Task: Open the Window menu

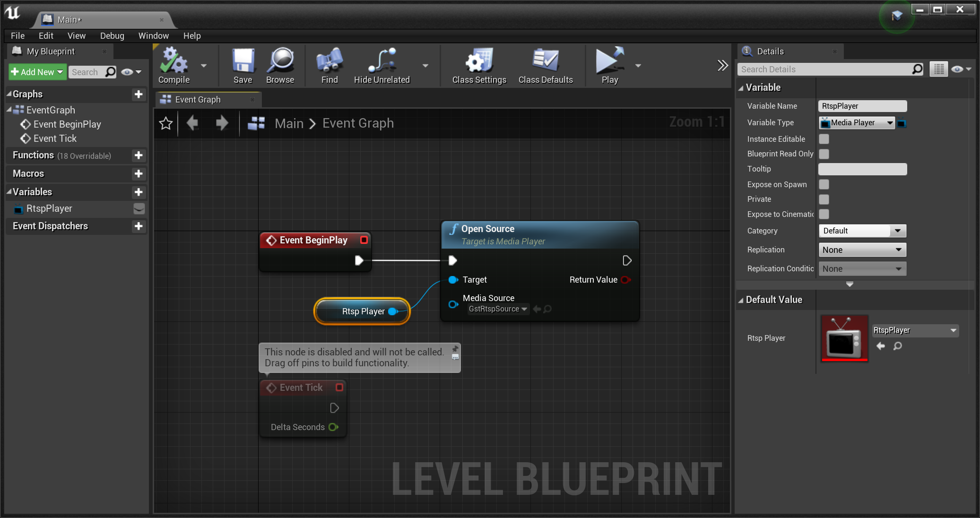Action: (x=154, y=35)
